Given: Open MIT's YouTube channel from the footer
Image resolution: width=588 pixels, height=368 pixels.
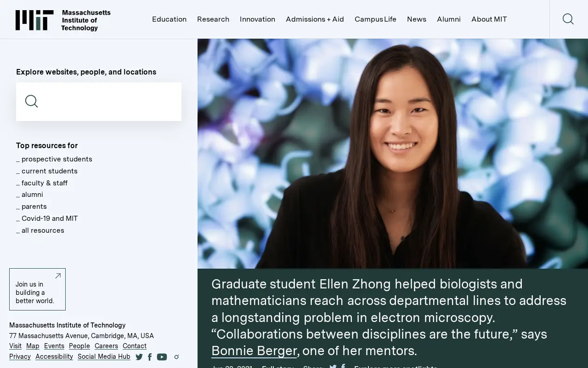Looking at the screenshot, I should click(162, 357).
